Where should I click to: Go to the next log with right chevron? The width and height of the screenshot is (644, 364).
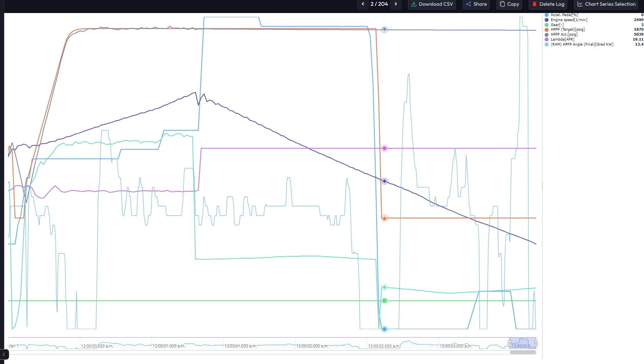396,4
